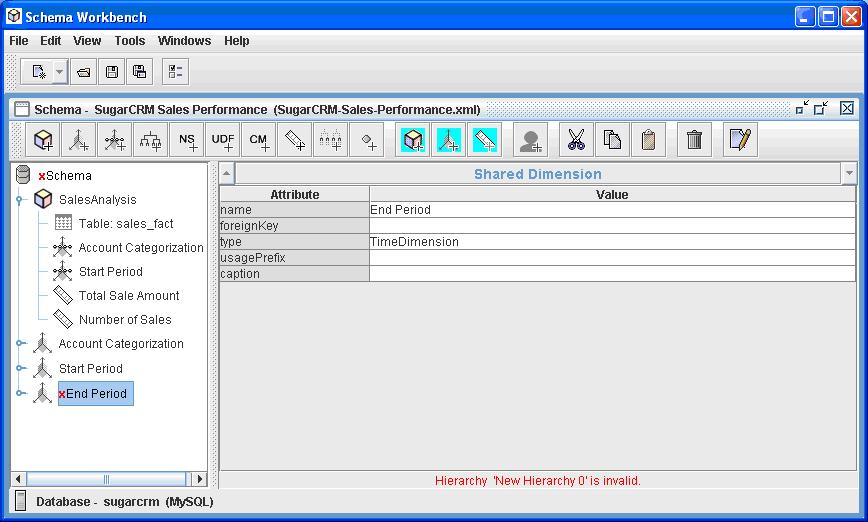Click the Add Named Set (NS) icon

(187, 141)
